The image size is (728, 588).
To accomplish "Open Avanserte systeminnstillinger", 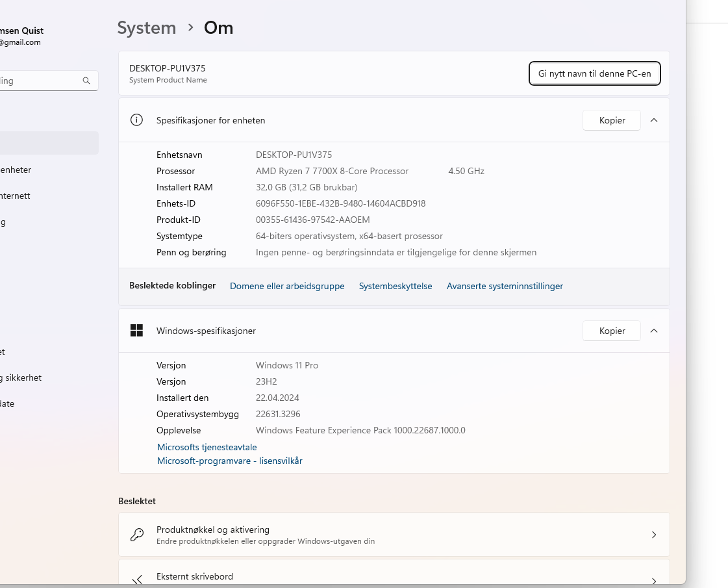I will click(x=505, y=286).
